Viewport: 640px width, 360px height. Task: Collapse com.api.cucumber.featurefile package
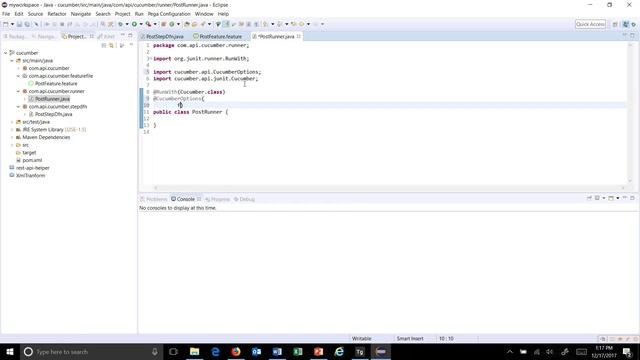18,76
